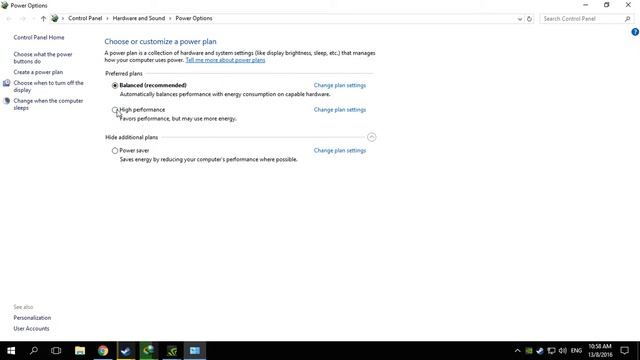The image size is (640, 360).
Task: Open the green globe taskbar app
Action: 149,351
